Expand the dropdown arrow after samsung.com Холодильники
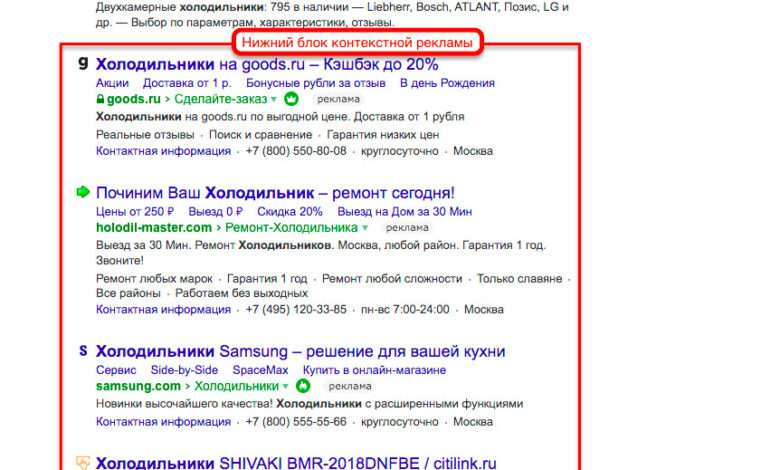The image size is (780, 470). (285, 386)
